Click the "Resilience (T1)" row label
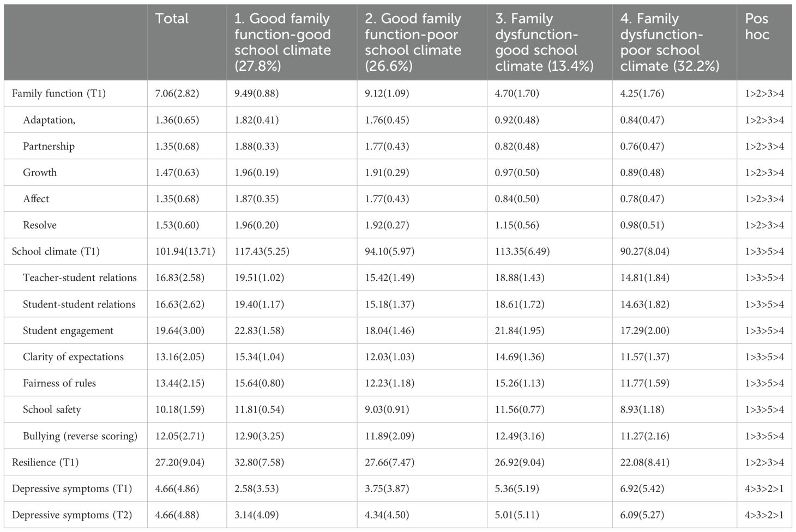Screen dimensions: 796x532 (x=45, y=462)
